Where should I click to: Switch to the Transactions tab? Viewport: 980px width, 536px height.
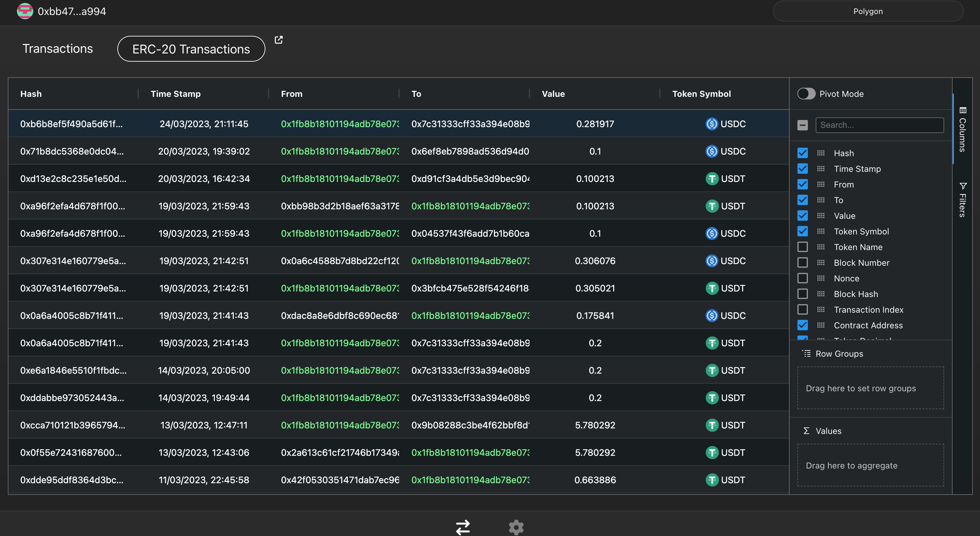pyautogui.click(x=57, y=48)
